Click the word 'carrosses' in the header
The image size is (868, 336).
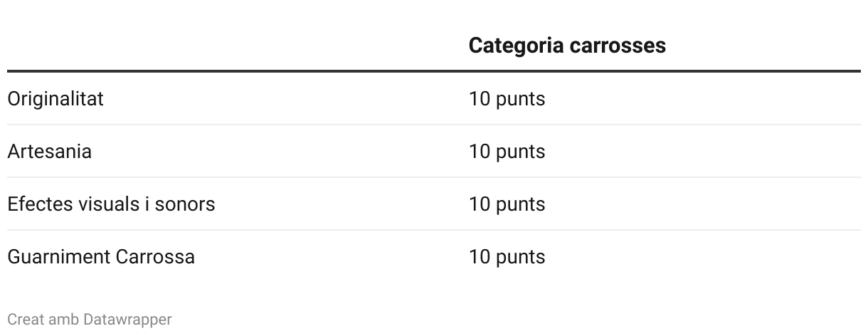(x=618, y=46)
